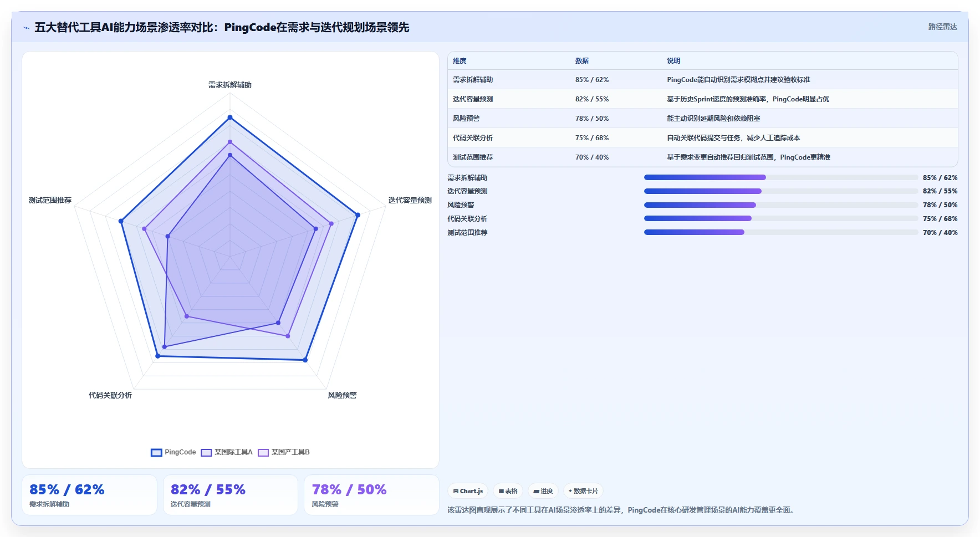Click the 表格 tag
The height and width of the screenshot is (537, 980).
tap(508, 491)
